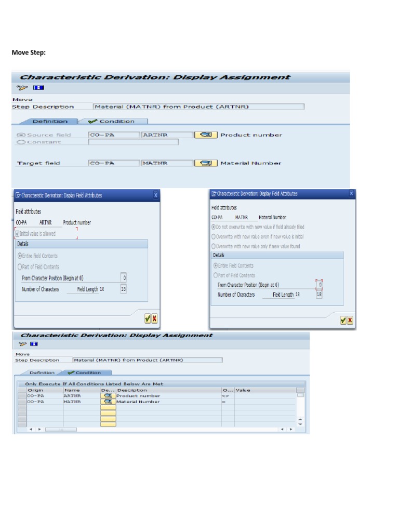Click the Source field ARTNR name input
Screen dimensions: 399x532
pyautogui.click(x=167, y=135)
